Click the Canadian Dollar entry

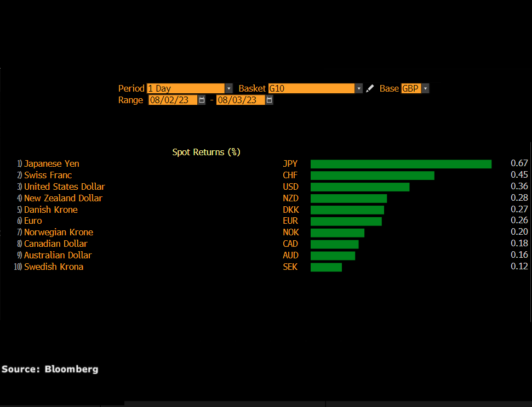coord(55,244)
